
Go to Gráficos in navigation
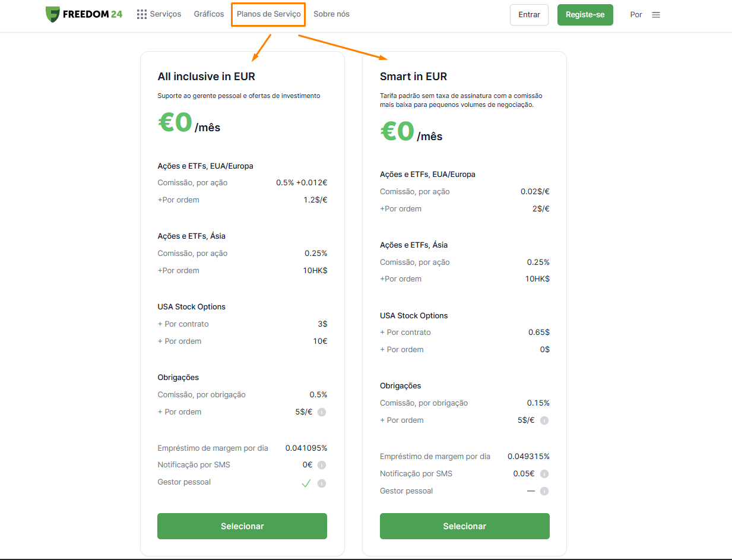209,14
